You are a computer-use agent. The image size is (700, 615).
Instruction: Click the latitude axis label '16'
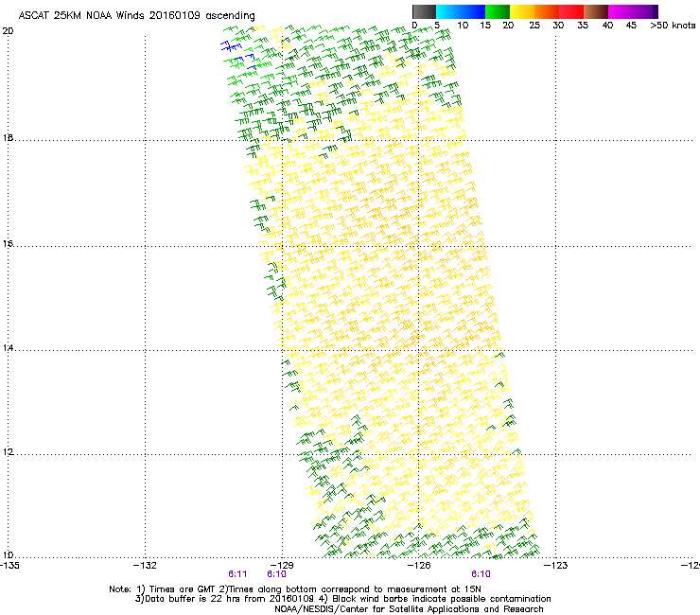[8, 244]
